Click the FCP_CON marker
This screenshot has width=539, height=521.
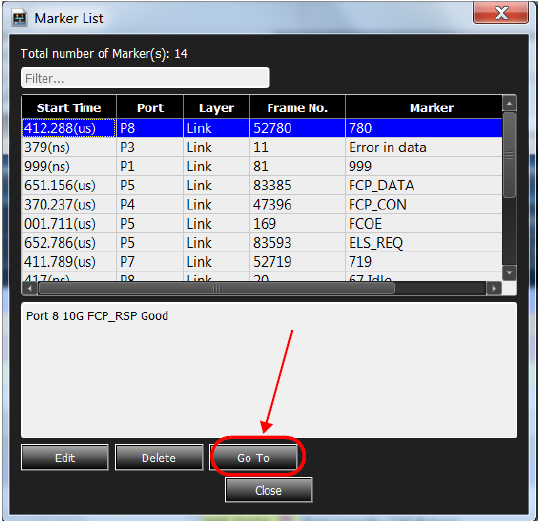pyautogui.click(x=424, y=205)
